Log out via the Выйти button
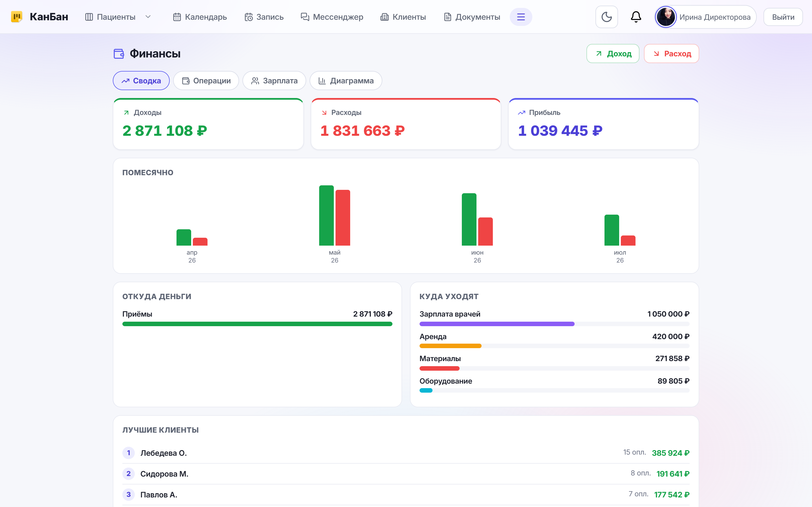Viewport: 812px width, 507px height. (783, 17)
